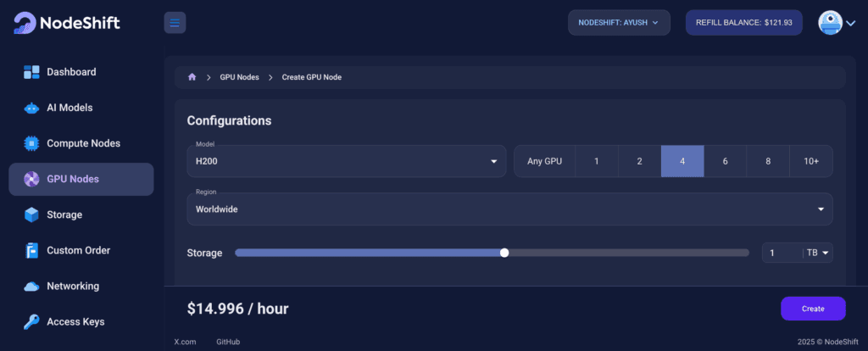Open the Storage sidebar menu item
Viewport: 868px width, 351px height.
coord(81,214)
